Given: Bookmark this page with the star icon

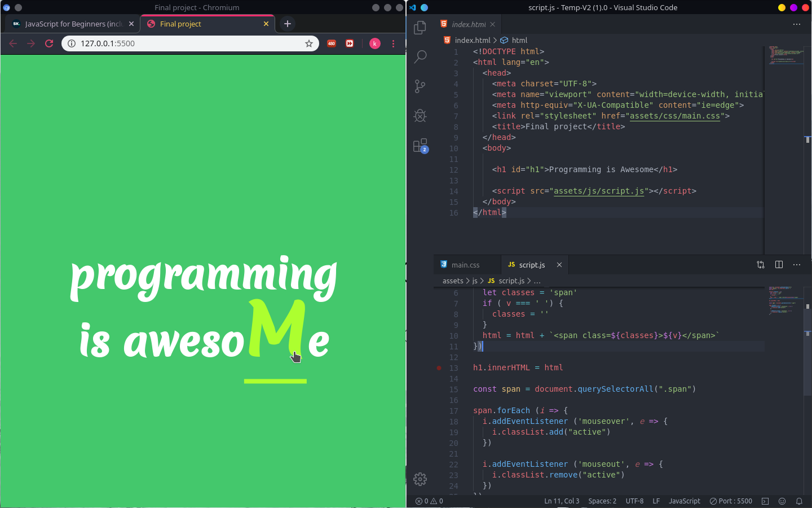Looking at the screenshot, I should 309,43.
